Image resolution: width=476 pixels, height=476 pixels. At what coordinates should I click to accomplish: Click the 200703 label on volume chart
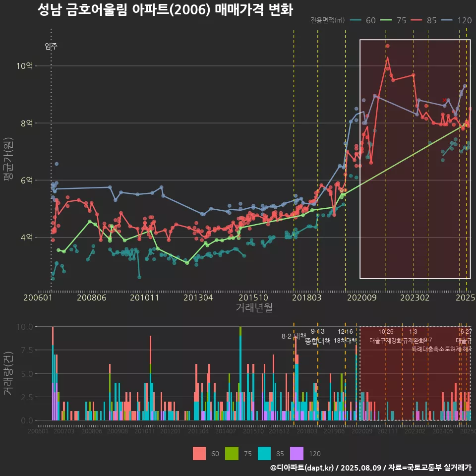64,431
